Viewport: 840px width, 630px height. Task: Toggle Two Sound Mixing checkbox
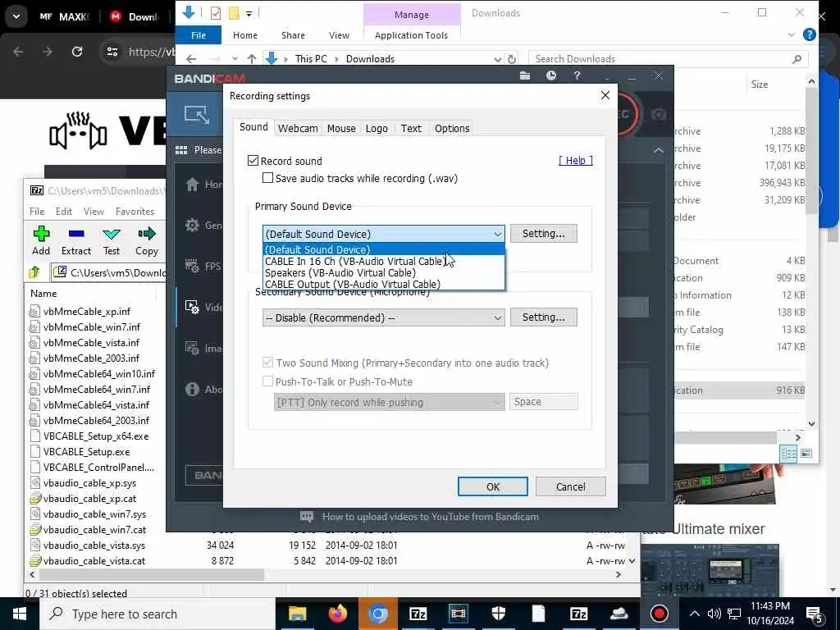click(268, 363)
